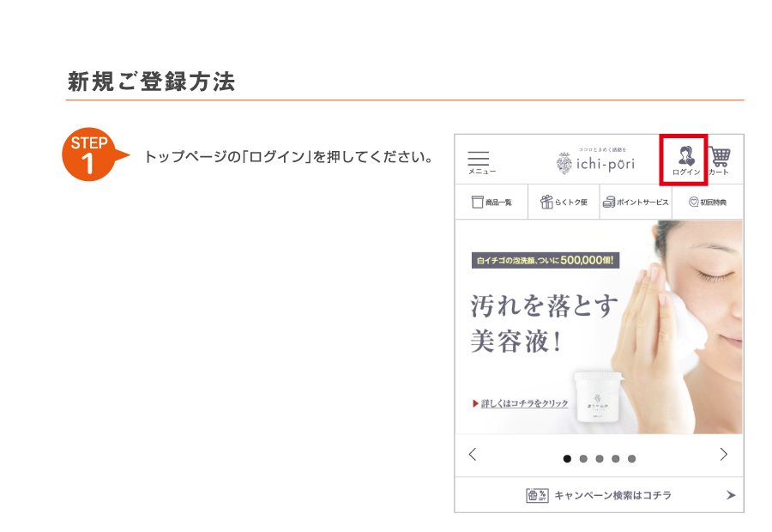Click the ichi-pori logo
Image resolution: width=772 pixels, height=532 pixels.
(595, 161)
